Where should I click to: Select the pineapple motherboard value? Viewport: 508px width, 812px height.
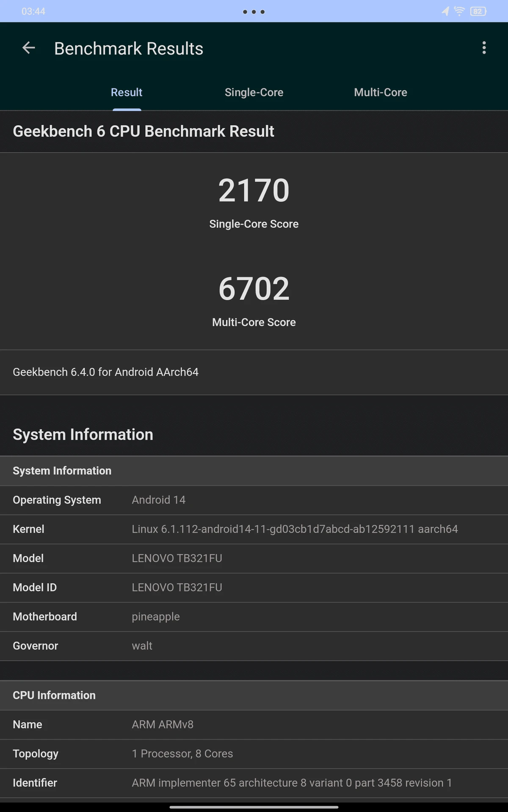(156, 617)
